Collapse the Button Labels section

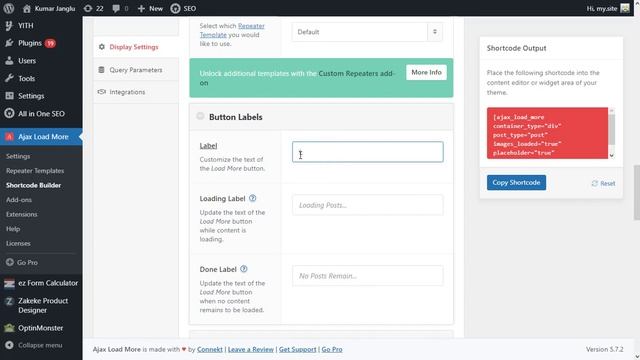point(200,116)
